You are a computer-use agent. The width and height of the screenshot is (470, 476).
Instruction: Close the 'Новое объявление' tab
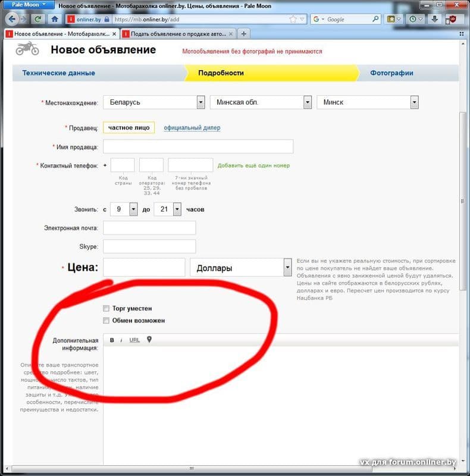[114, 34]
